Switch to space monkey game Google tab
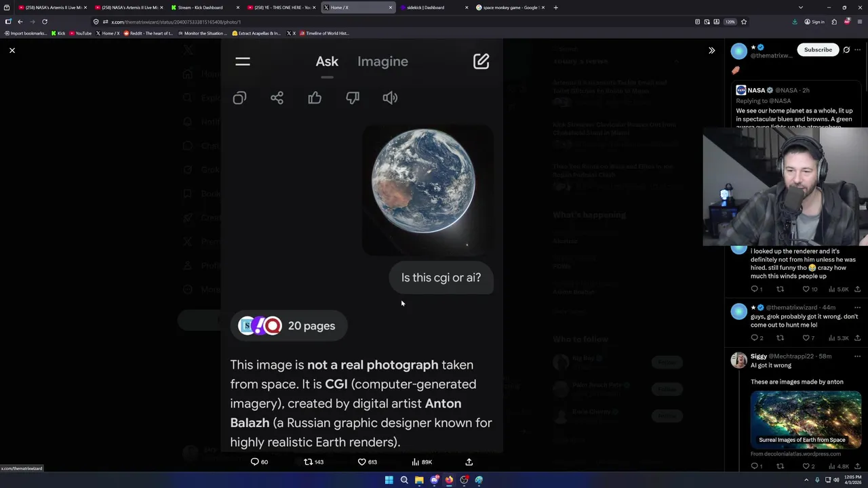The width and height of the screenshot is (868, 488). 510,7
